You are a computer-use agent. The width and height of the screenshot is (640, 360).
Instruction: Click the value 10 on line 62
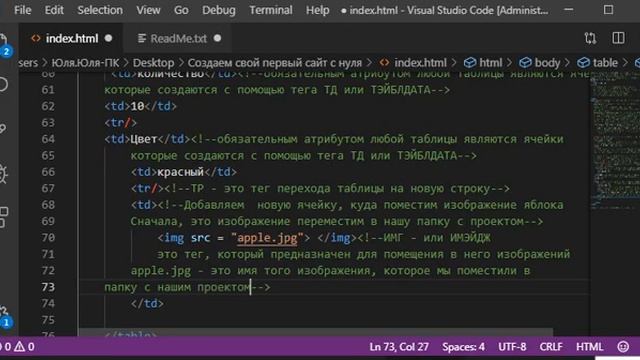[138, 107]
